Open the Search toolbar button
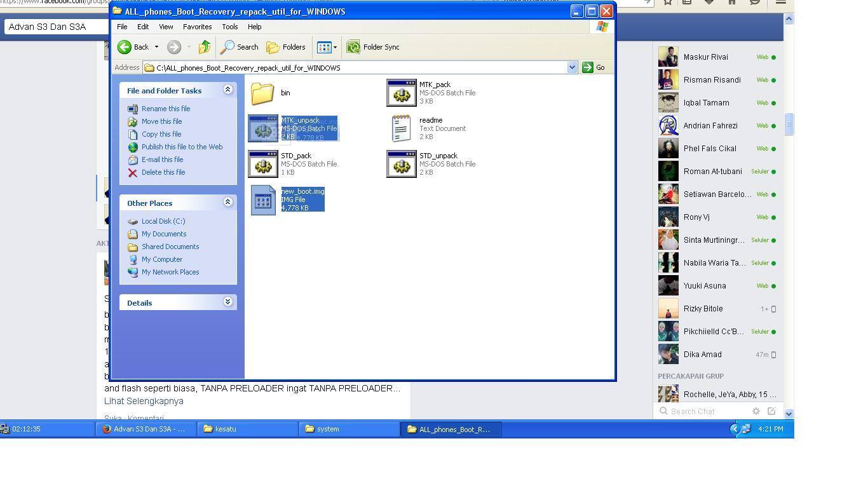868x488 pixels. (x=240, y=47)
